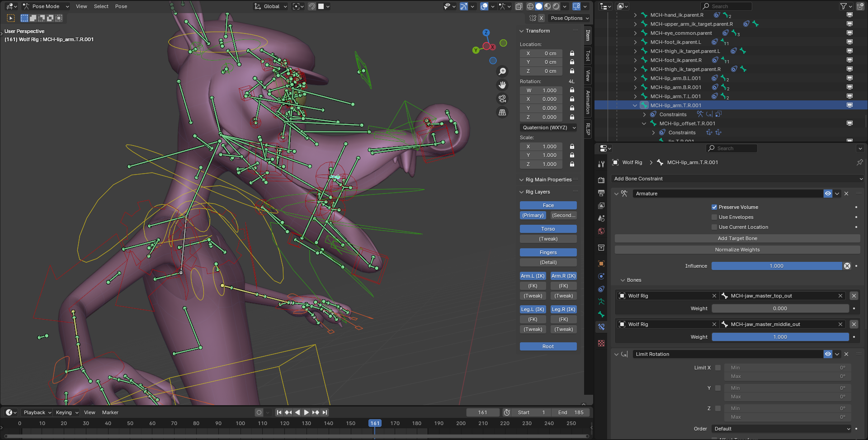Open the Quaternion (WXYZ) rotation mode dropdown

tap(548, 128)
